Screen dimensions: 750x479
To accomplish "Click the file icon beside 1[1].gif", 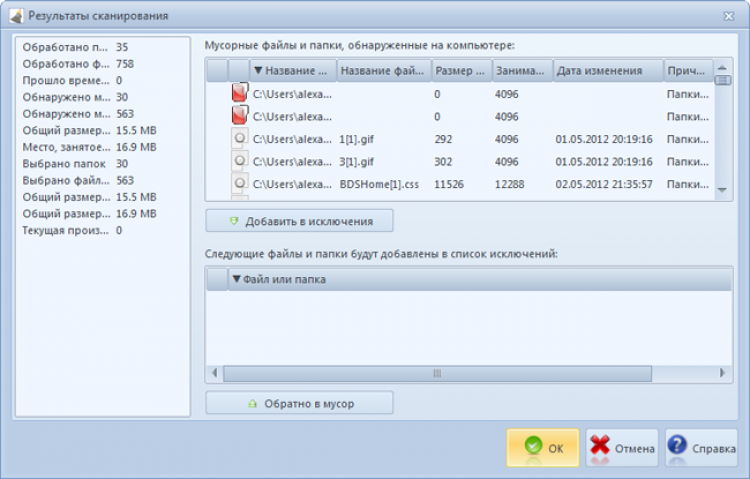I will [240, 139].
